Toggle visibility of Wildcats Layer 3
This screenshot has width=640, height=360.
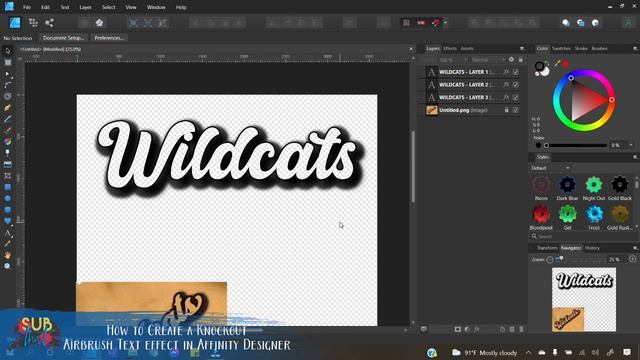(x=516, y=97)
